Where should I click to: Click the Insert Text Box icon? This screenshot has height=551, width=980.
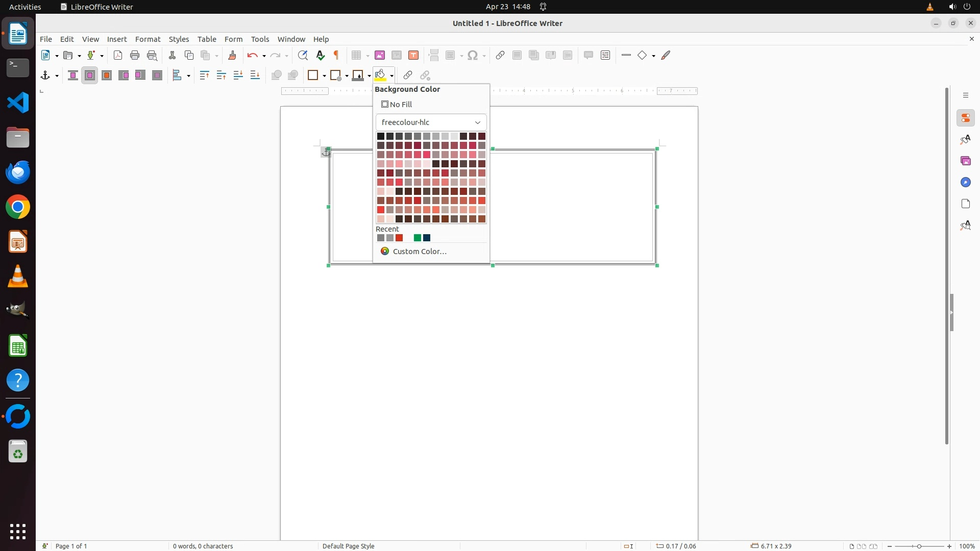pyautogui.click(x=413, y=56)
